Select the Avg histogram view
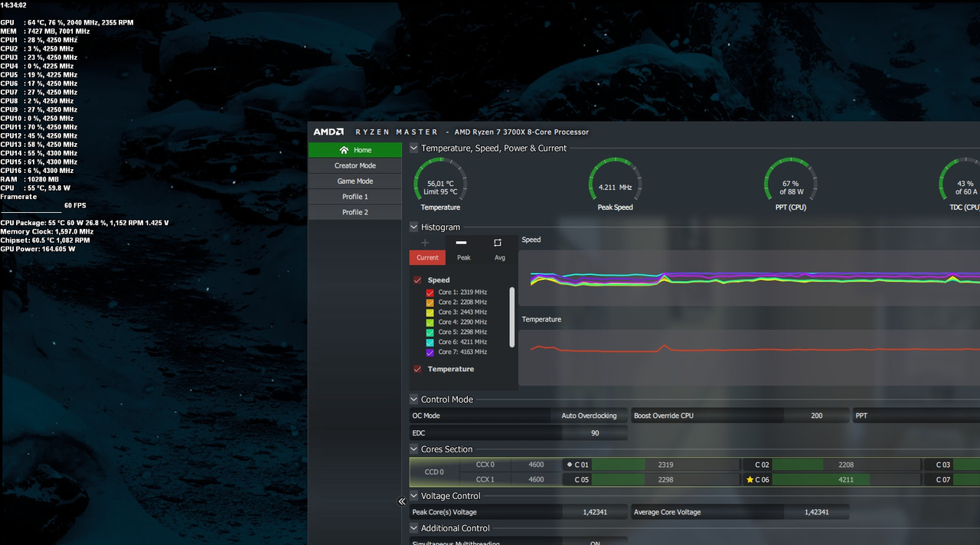The height and width of the screenshot is (545, 980). click(x=500, y=258)
